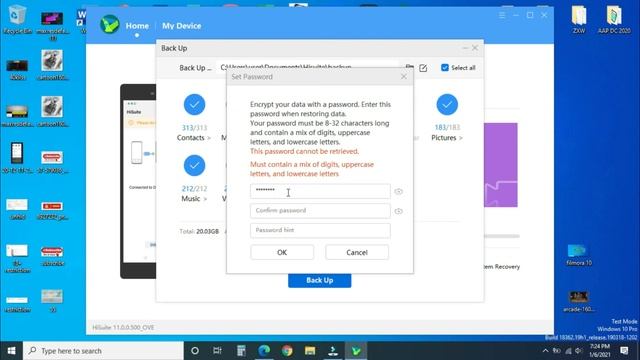Click the taskbar clock showing 7:24 PM
Screen dimensions: 640x360
600,351
